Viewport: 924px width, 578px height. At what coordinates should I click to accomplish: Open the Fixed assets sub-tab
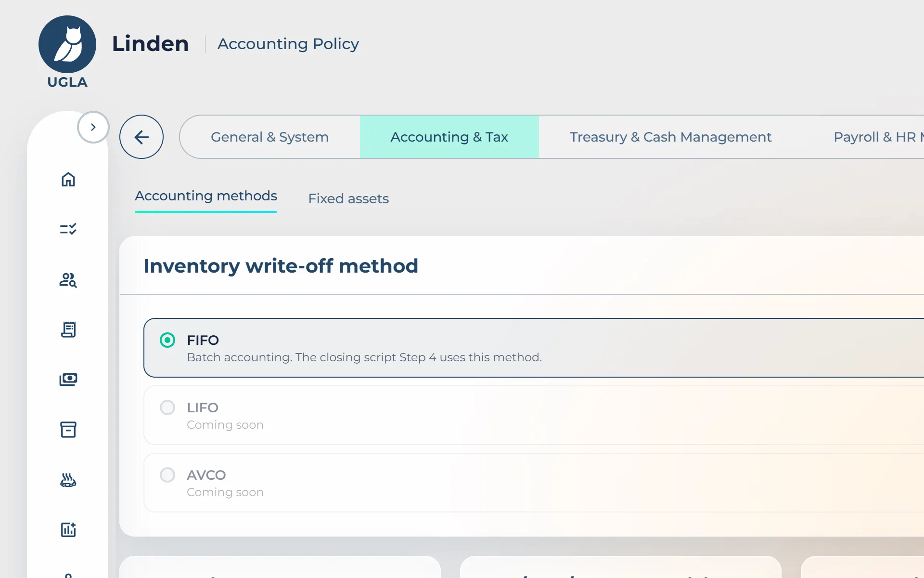pyautogui.click(x=348, y=198)
